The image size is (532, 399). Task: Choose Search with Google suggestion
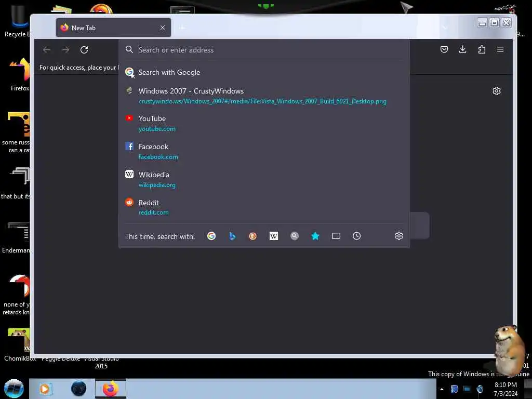click(264, 72)
